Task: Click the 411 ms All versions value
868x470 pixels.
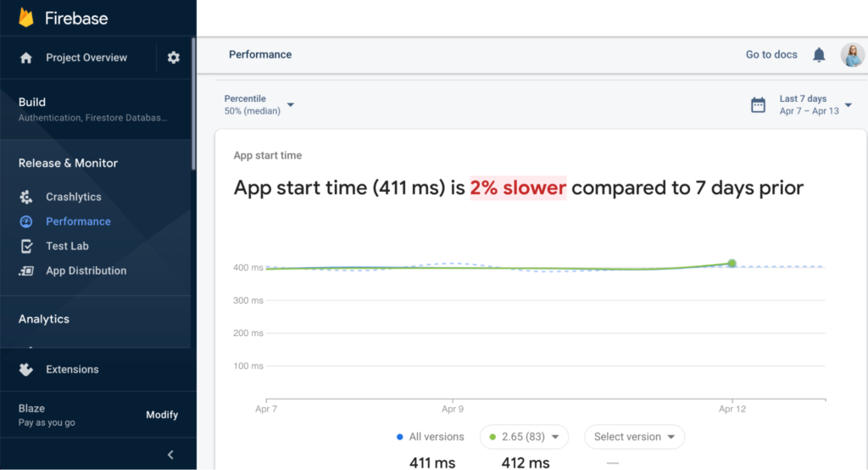Action: pos(432,463)
